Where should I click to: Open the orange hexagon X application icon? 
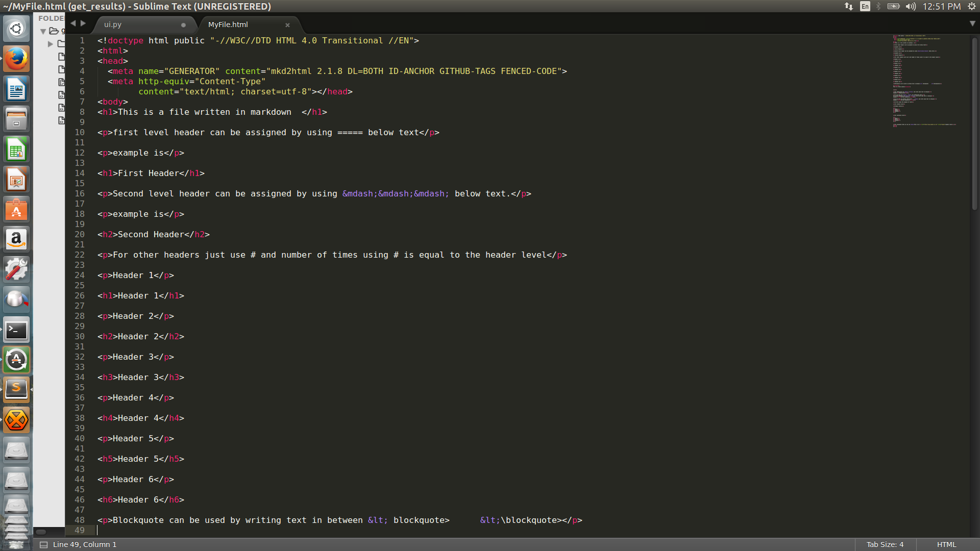(16, 420)
